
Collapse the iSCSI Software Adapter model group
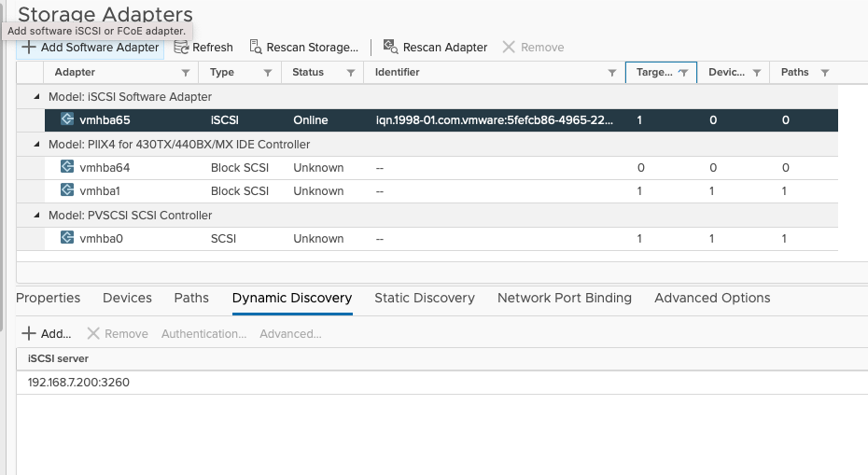tap(36, 96)
